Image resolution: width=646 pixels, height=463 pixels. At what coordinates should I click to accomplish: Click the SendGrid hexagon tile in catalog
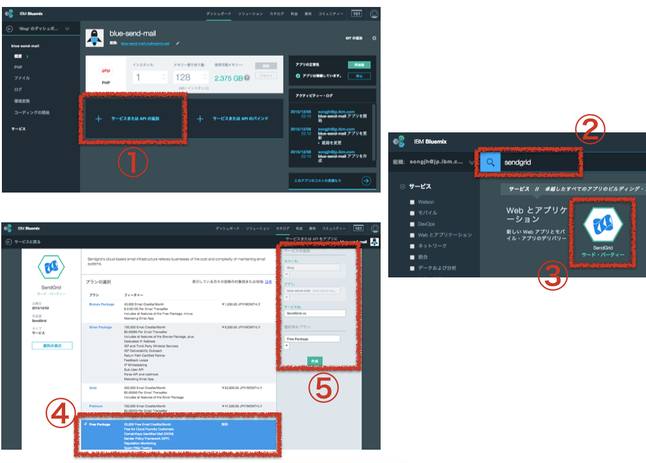[x=603, y=224]
